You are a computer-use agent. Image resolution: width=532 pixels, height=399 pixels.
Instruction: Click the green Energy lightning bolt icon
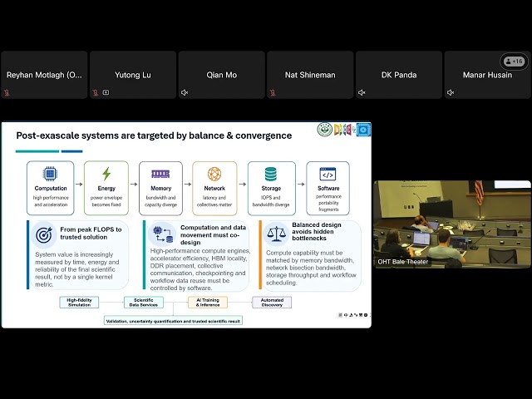[106, 174]
